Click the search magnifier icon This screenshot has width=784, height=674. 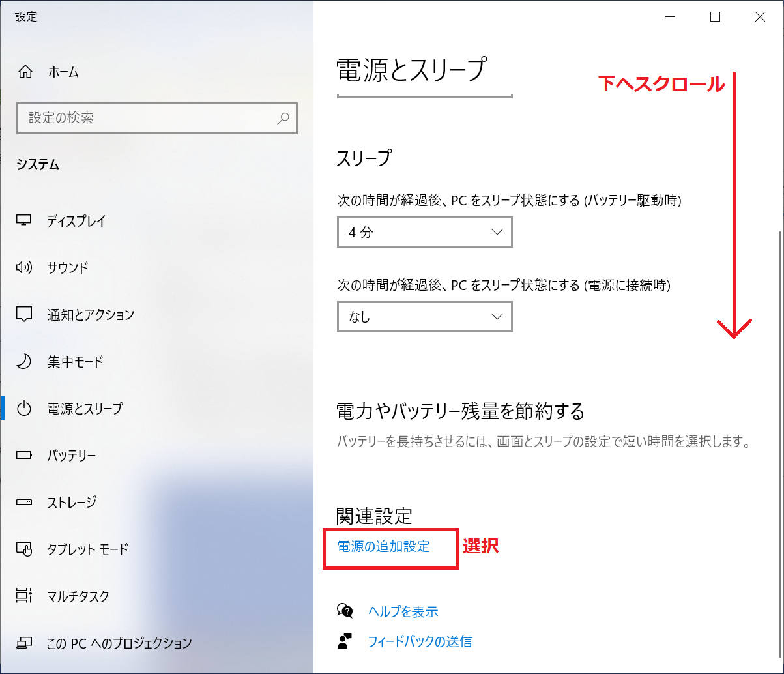283,119
